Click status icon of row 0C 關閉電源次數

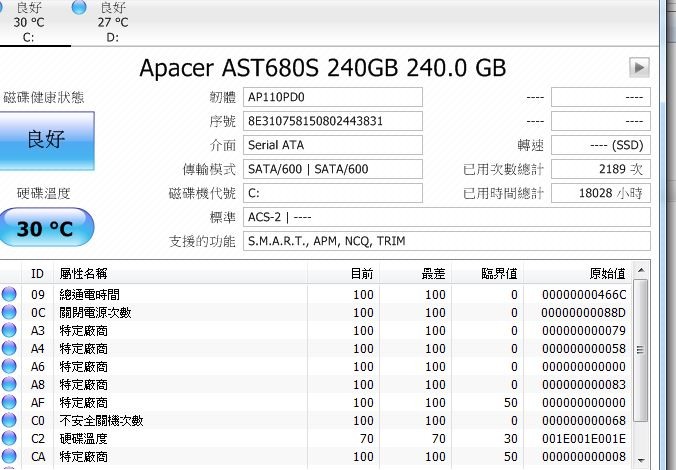[x=9, y=313]
